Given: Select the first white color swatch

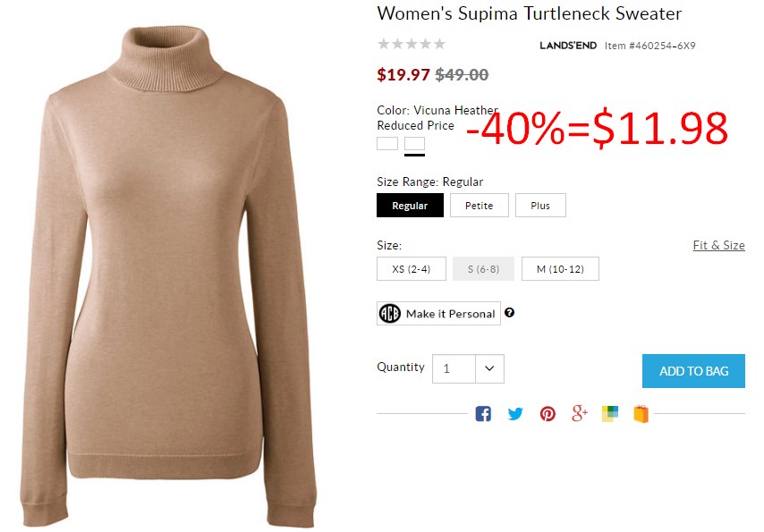Looking at the screenshot, I should (x=387, y=143).
